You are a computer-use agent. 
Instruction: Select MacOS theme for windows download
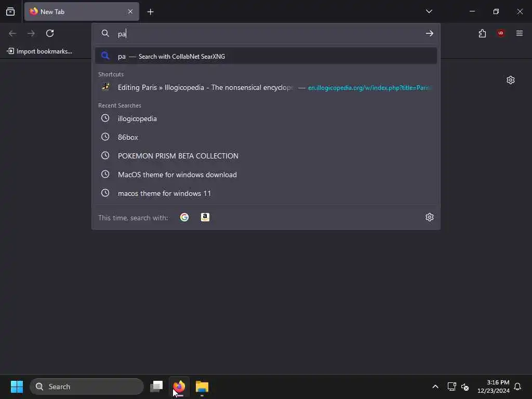click(x=266, y=175)
